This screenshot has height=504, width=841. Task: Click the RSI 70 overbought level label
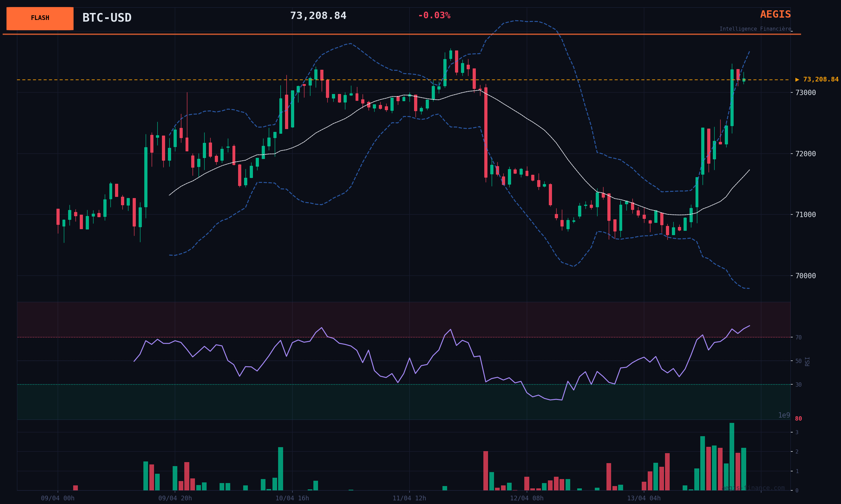(x=798, y=337)
